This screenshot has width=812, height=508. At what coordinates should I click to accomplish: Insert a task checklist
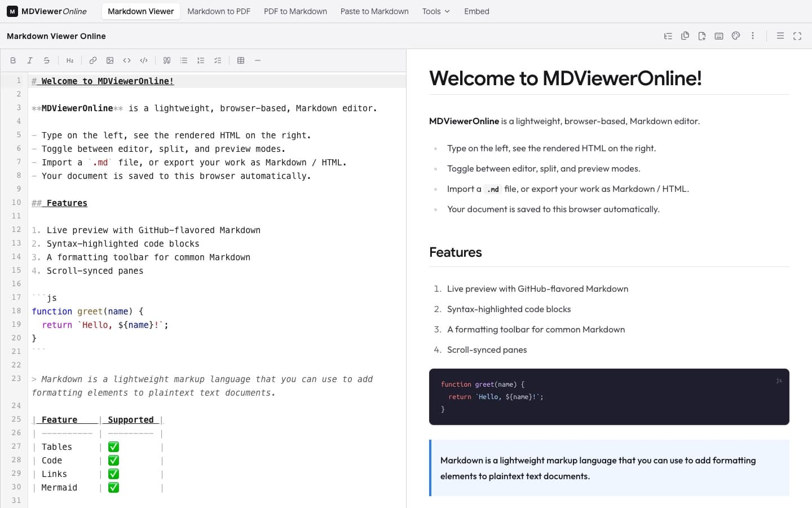[x=218, y=60]
